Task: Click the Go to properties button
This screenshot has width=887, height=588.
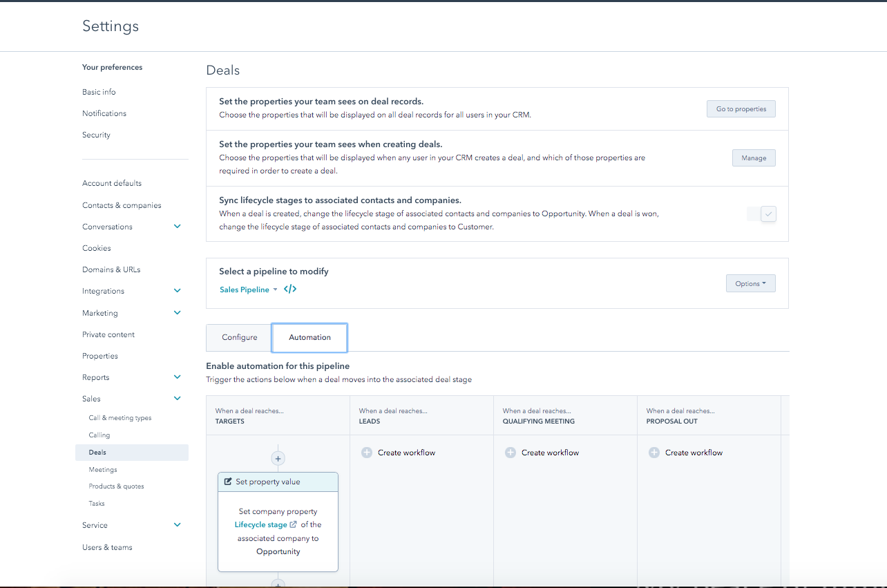Action: tap(741, 109)
